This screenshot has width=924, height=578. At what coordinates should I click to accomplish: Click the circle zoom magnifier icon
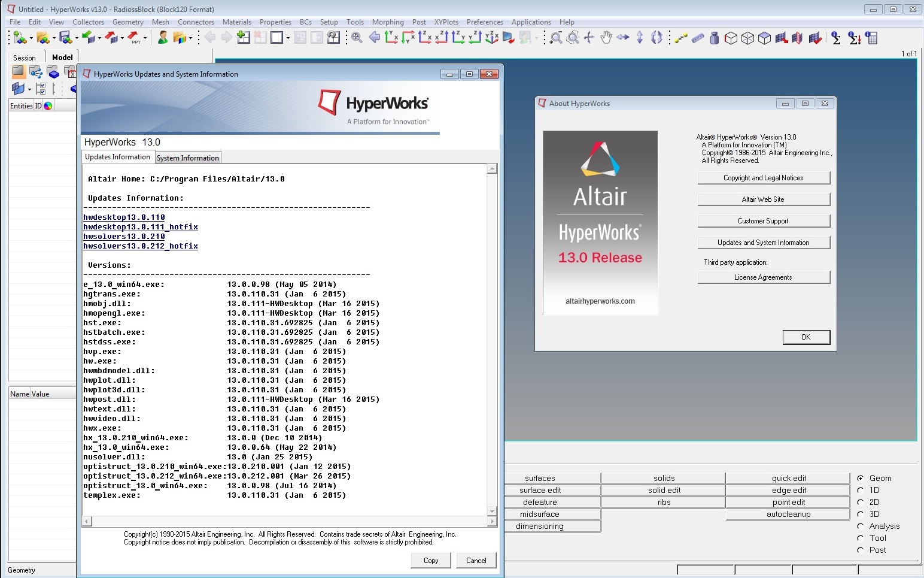click(573, 38)
